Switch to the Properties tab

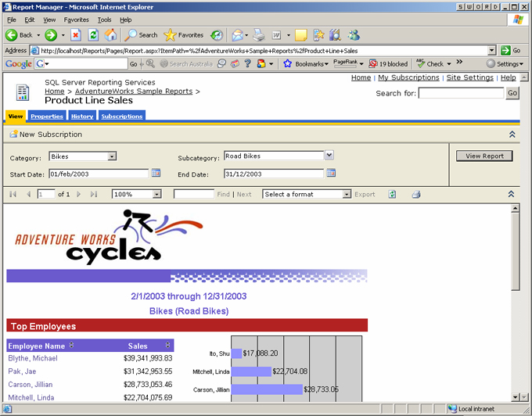(47, 117)
